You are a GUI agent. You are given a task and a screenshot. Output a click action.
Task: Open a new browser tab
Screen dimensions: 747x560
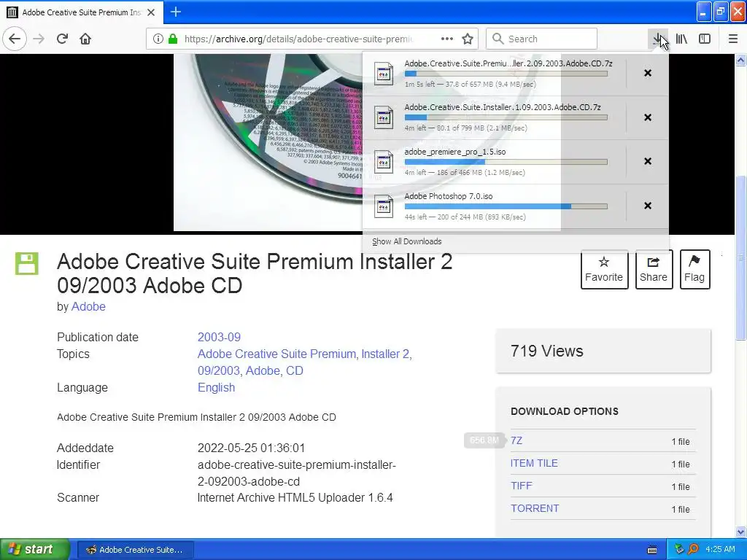(x=175, y=12)
